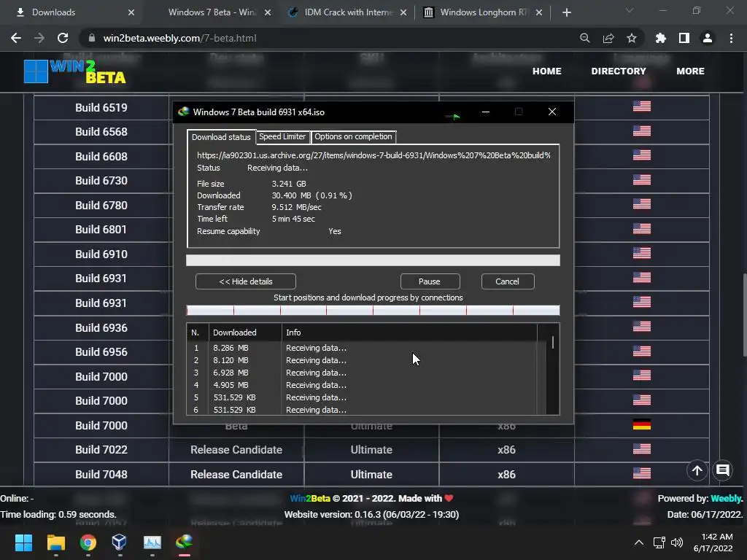Open network status tray icon
Screen dimensions: 747x560
tap(659, 542)
